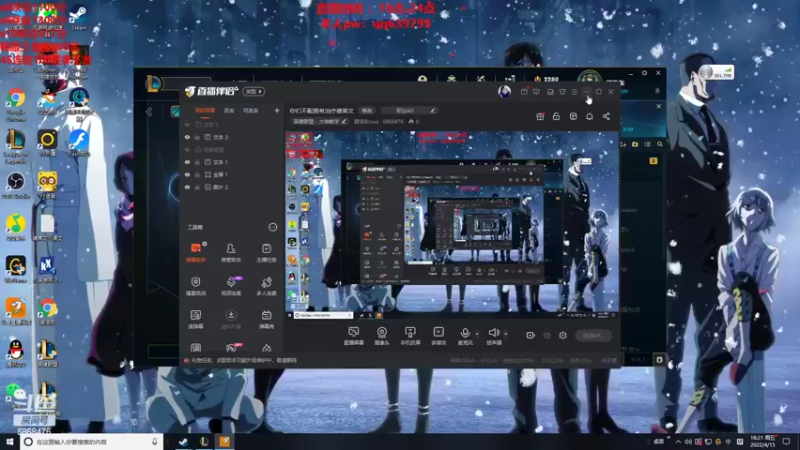Click the padlock icon near share button
The width and height of the screenshot is (800, 450).
pyautogui.click(x=556, y=116)
